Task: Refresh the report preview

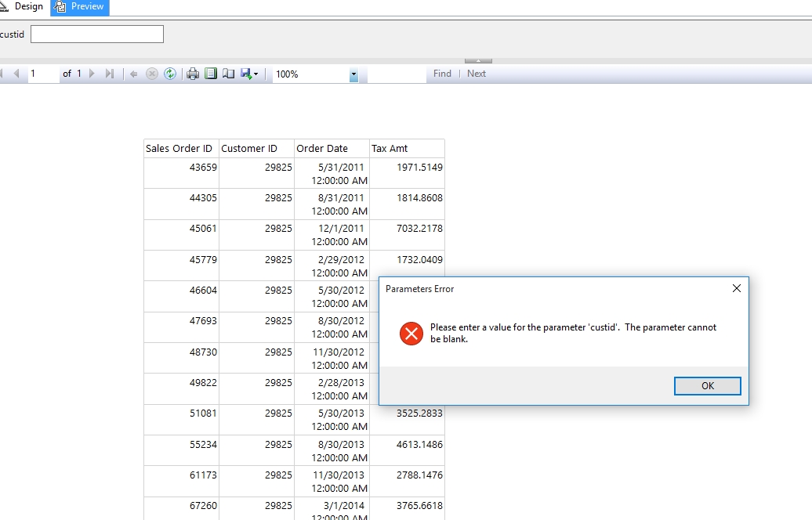Action: coord(169,74)
